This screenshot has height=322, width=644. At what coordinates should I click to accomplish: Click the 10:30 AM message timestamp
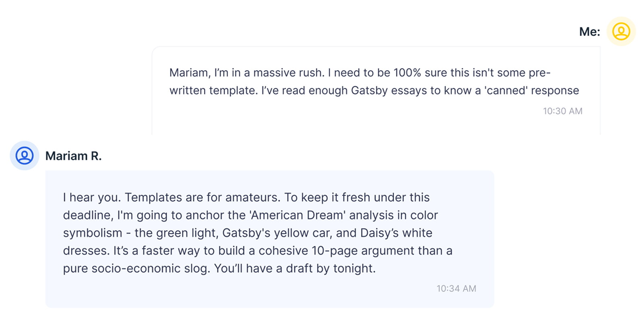click(x=562, y=111)
